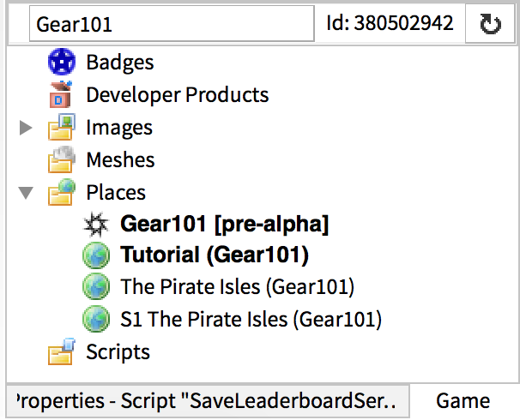Click the game Id number text
Screen dimensions: 520x420
click(390, 24)
